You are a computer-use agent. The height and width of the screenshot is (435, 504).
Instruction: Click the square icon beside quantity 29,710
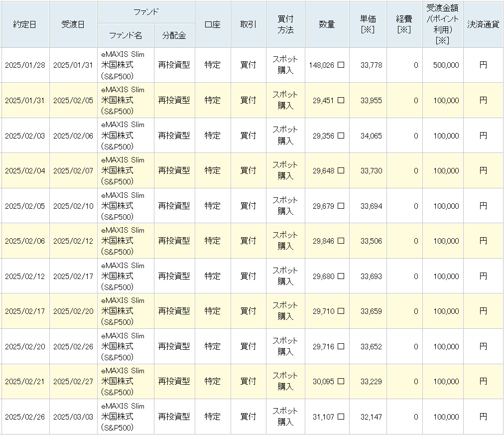pos(341,311)
